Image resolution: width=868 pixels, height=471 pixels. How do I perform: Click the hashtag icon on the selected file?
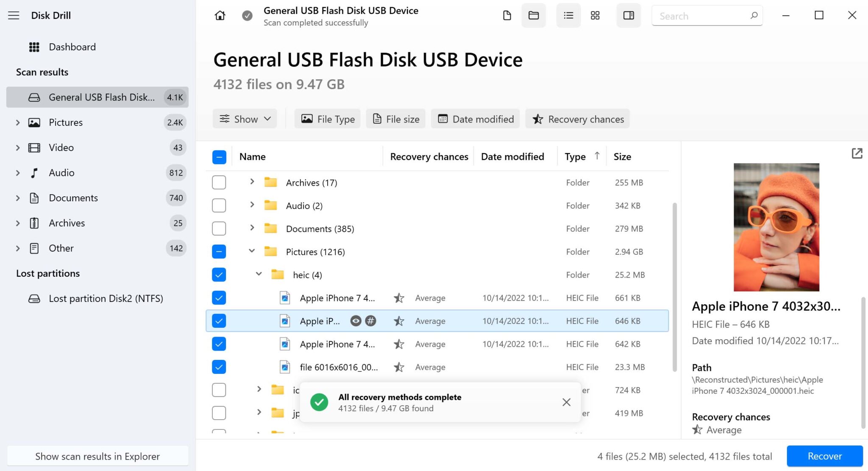click(371, 321)
